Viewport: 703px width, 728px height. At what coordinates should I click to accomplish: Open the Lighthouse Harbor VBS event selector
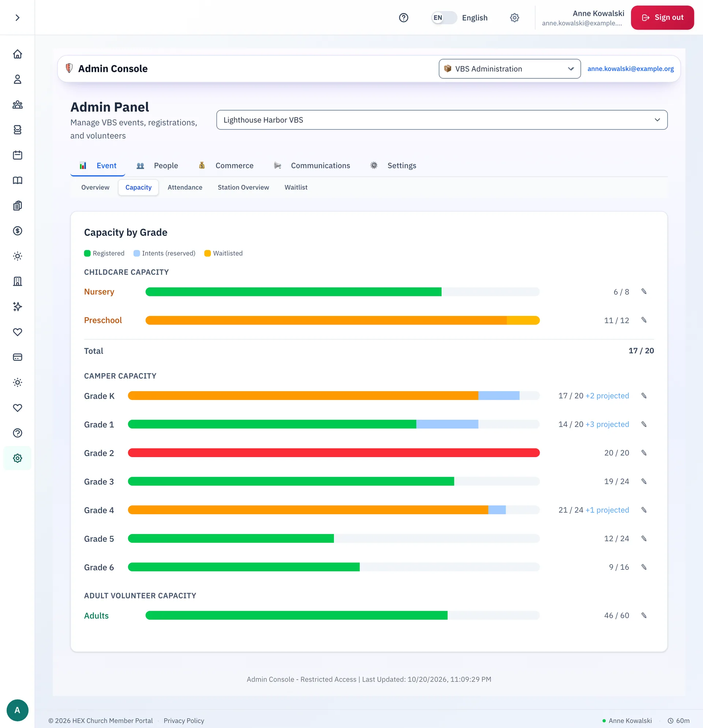tap(442, 120)
